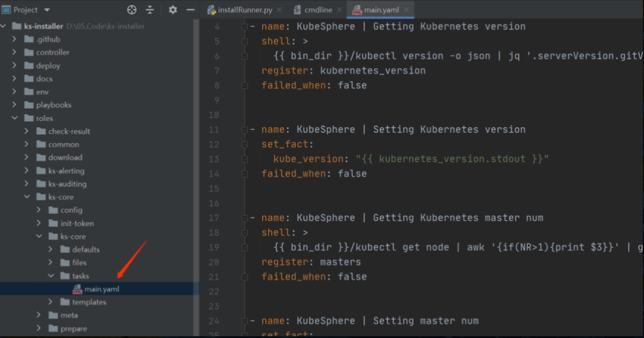Expand the templates folder chevron
644x338 pixels.
pyautogui.click(x=51, y=302)
